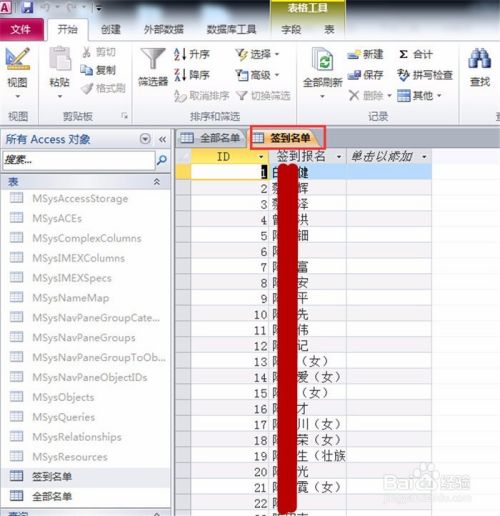Click 取消排序 to remove sort
500x516 pixels.
click(202, 96)
